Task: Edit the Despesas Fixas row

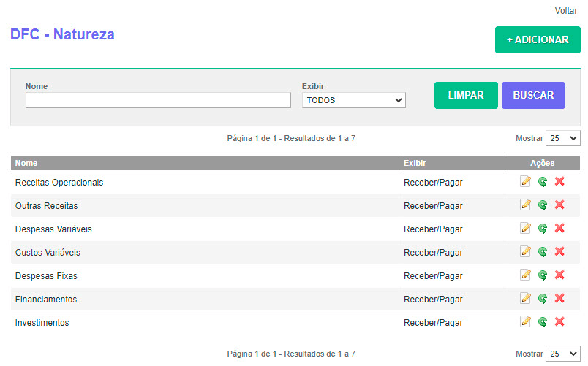Action: tap(525, 275)
